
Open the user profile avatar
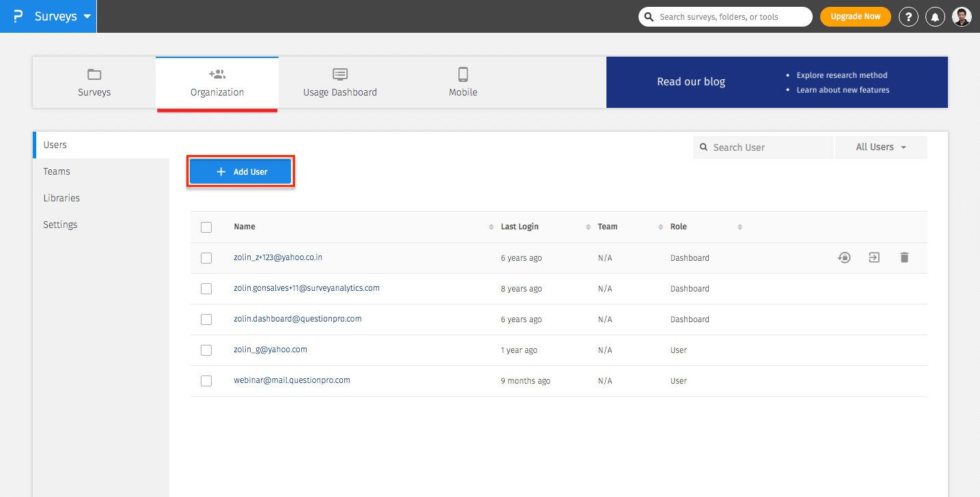962,17
